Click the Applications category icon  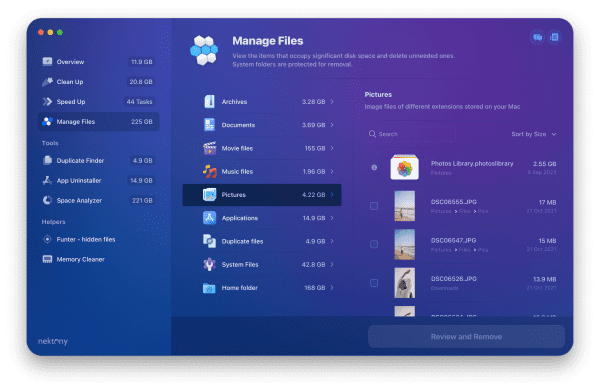tap(209, 218)
